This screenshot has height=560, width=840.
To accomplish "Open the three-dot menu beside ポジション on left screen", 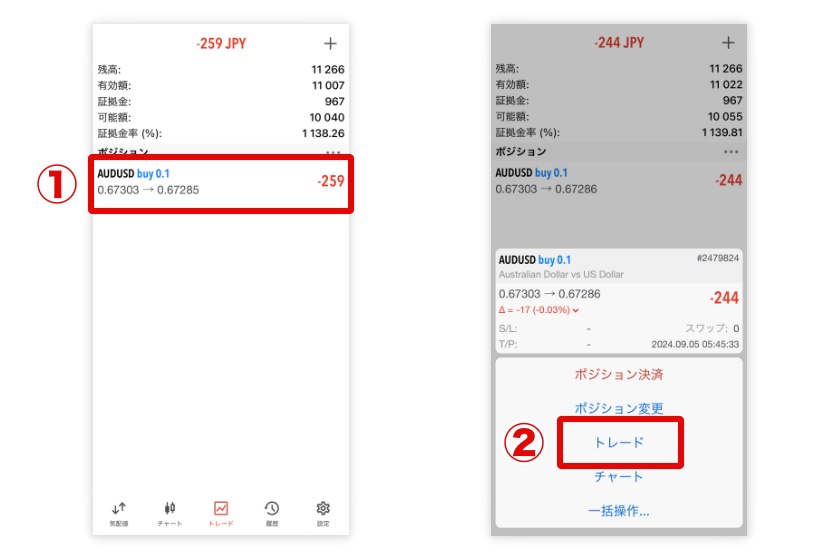I will click(x=332, y=152).
